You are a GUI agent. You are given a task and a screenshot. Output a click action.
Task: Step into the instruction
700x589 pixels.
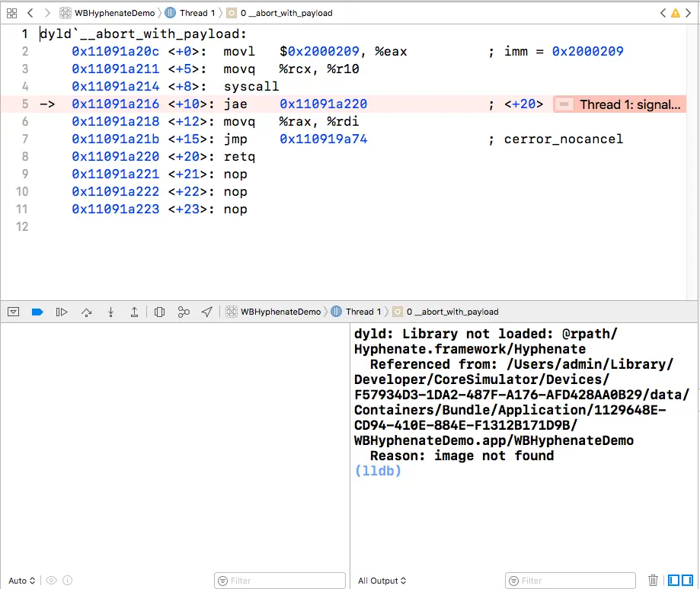click(x=110, y=312)
